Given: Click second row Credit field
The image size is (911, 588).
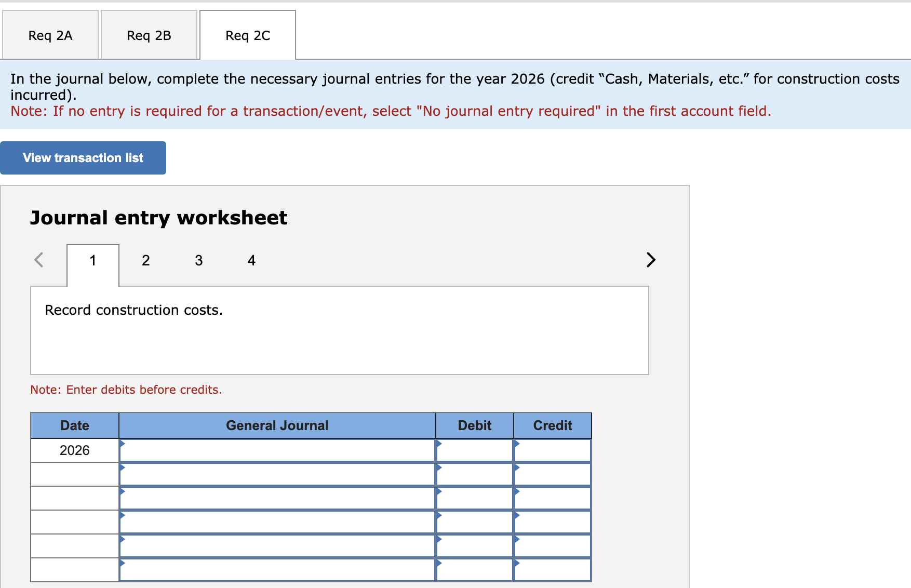Looking at the screenshot, I should click(553, 474).
